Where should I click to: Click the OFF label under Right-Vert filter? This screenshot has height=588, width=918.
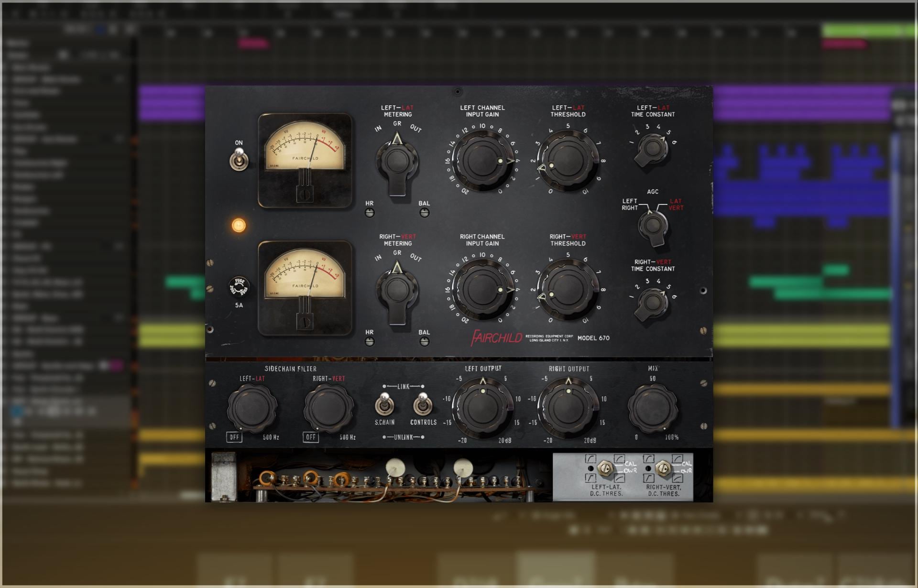click(311, 437)
